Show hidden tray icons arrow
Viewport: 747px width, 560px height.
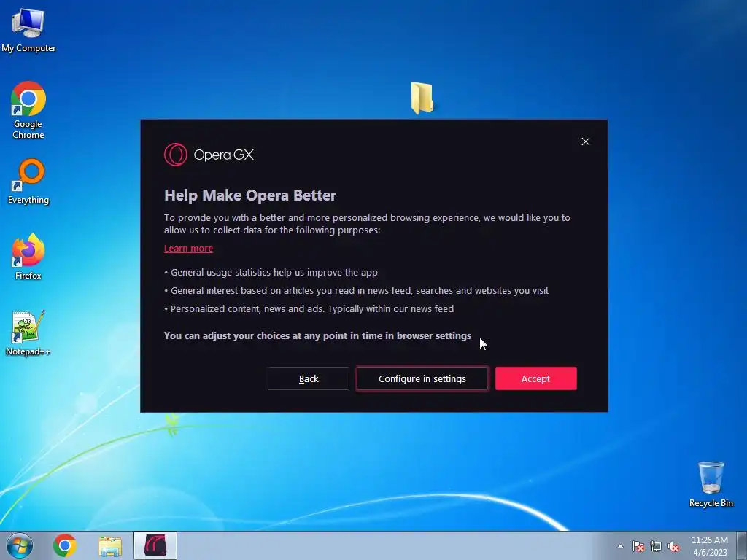pos(620,546)
